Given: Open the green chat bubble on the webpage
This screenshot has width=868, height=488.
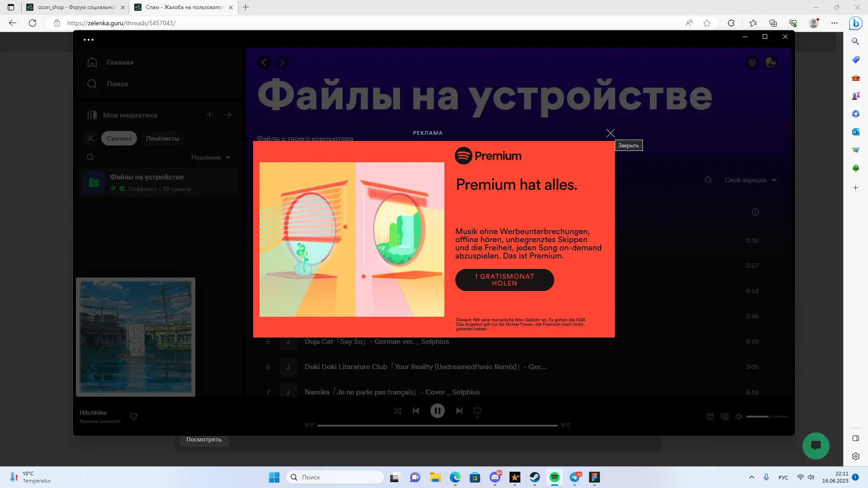Looking at the screenshot, I should pos(816,446).
